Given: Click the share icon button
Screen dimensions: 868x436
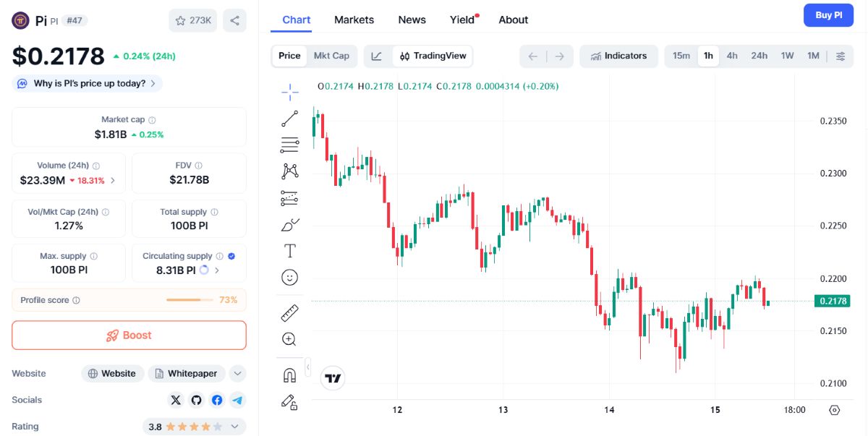Looking at the screenshot, I should click(234, 20).
